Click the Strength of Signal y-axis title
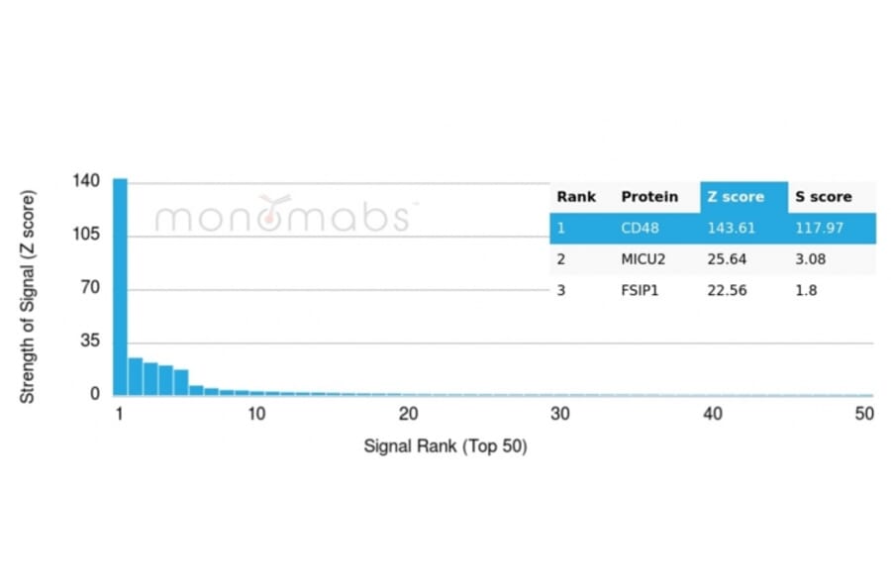The image size is (891, 588). pyautogui.click(x=28, y=295)
